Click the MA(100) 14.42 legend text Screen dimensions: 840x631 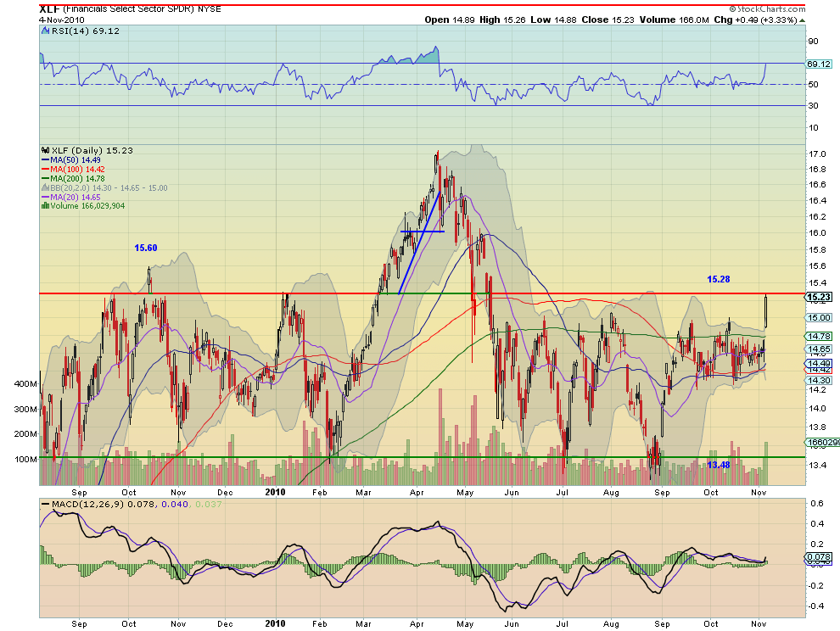point(77,170)
